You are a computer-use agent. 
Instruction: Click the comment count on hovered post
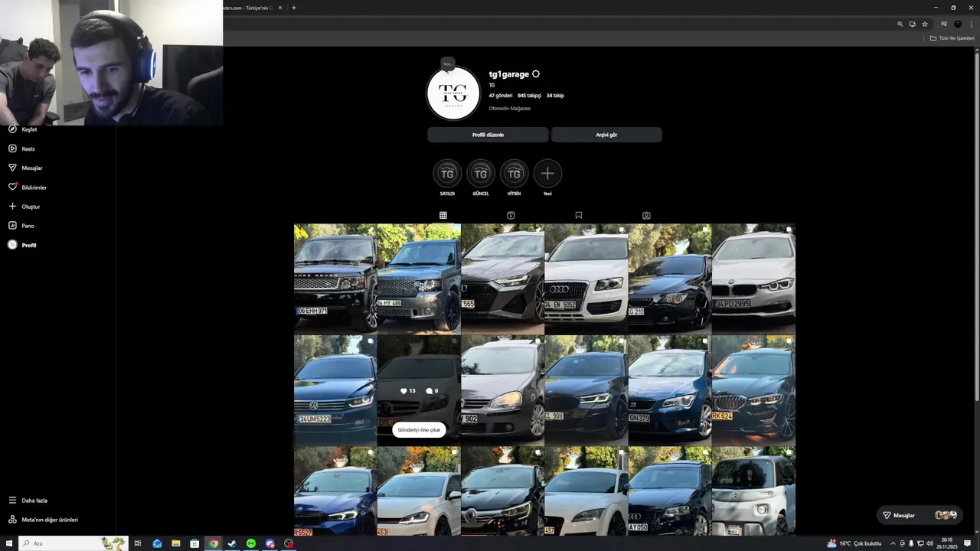click(x=433, y=391)
